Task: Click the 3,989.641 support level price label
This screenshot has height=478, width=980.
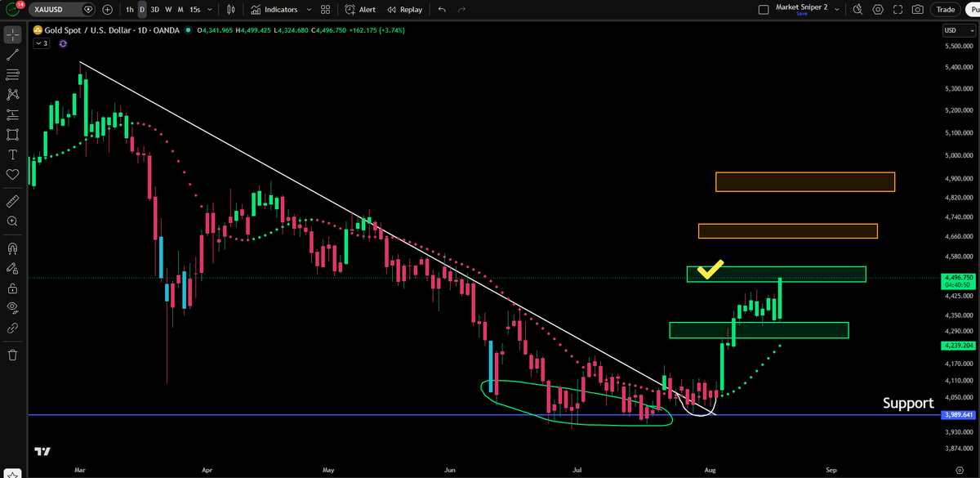Action: (959, 414)
